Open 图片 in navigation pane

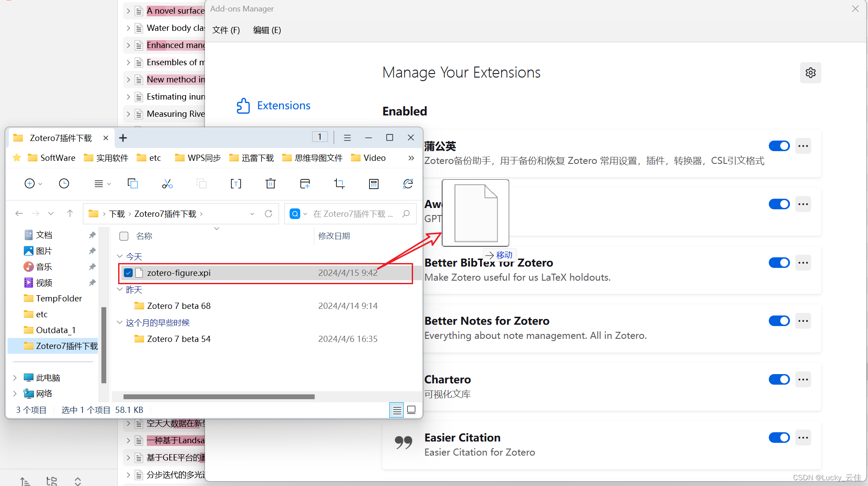38,251
